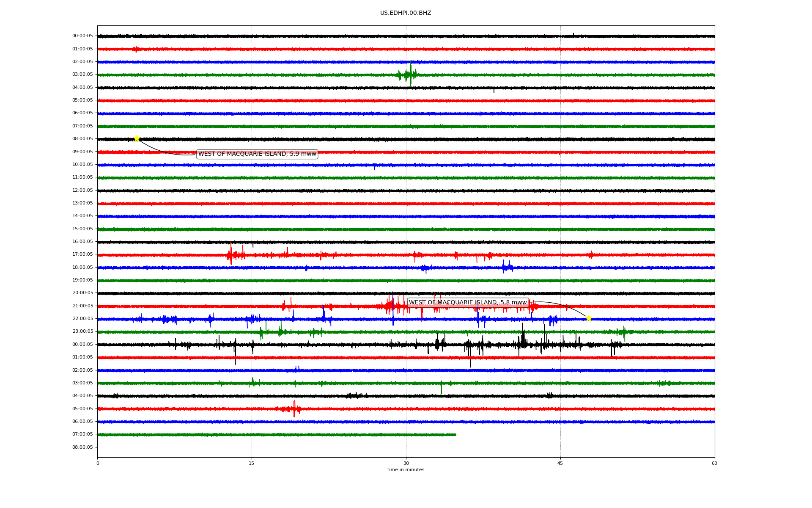Screen dimensions: 812x508
Task: Click the x-axis tick label 60
Action: point(714,463)
